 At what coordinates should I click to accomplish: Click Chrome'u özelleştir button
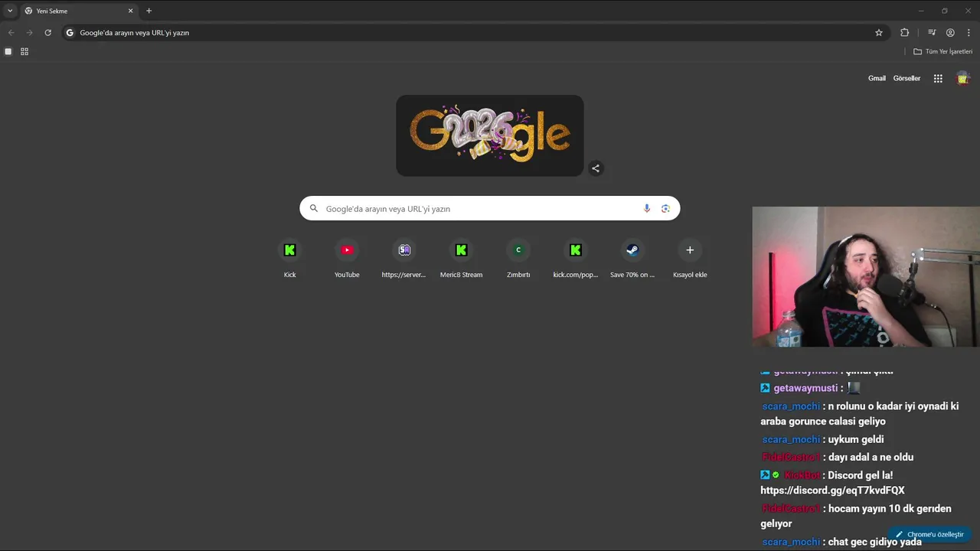click(929, 534)
